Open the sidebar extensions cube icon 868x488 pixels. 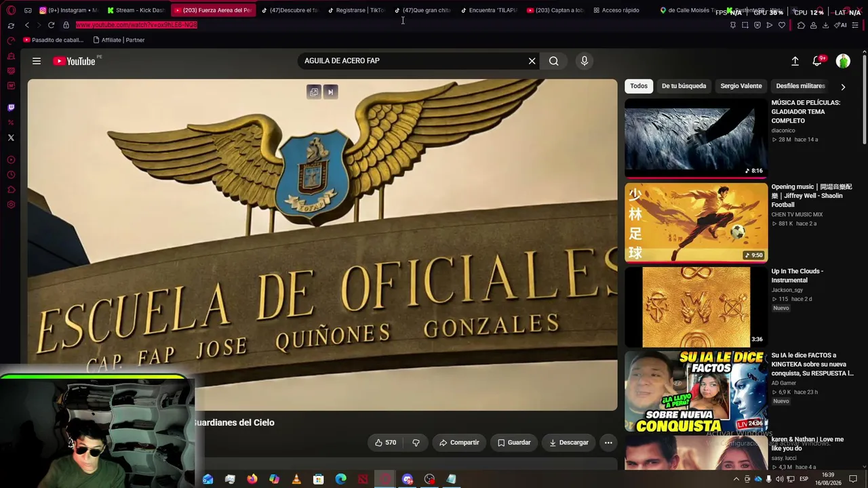[11, 190]
